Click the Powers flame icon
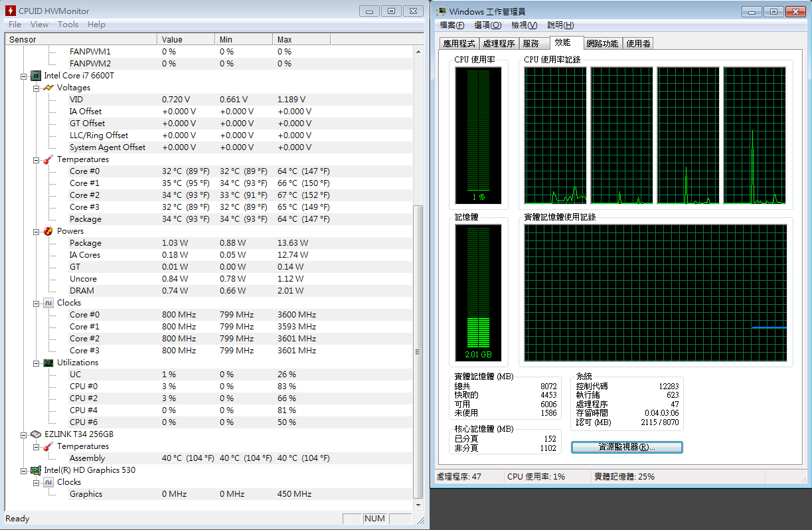Image resolution: width=812 pixels, height=530 pixels. pos(48,231)
